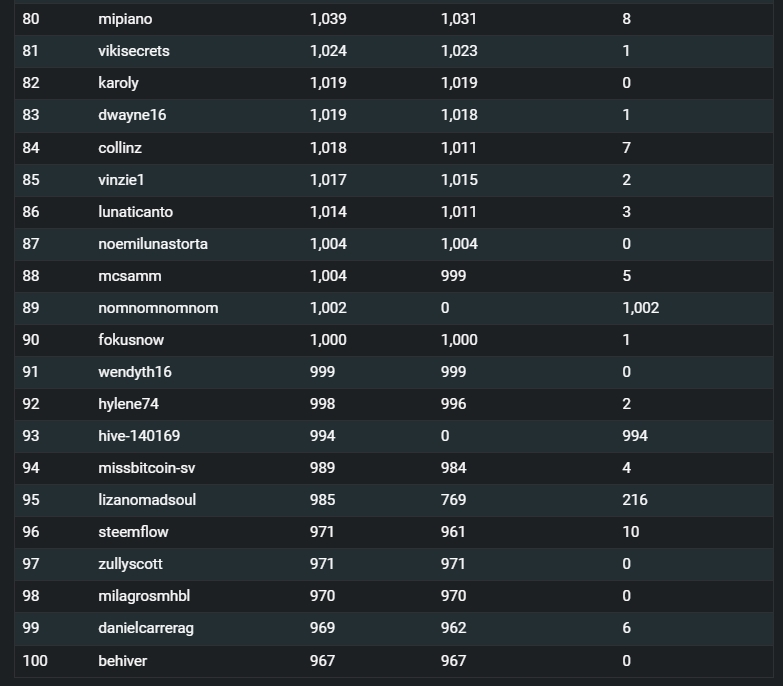Select noemilunastorta username
Screen dimensions: 783x686
point(153,244)
